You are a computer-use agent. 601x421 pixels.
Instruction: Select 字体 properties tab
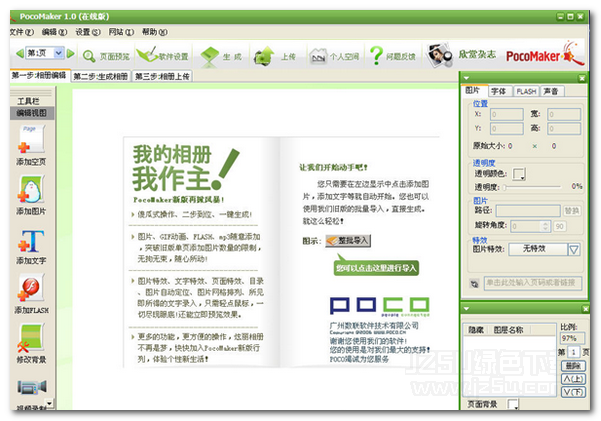(500, 91)
